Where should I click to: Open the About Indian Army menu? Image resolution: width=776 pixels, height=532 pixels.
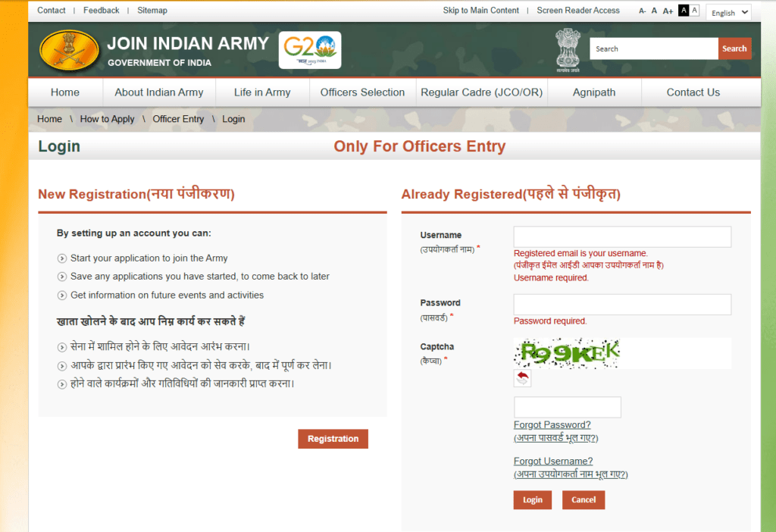159,92
